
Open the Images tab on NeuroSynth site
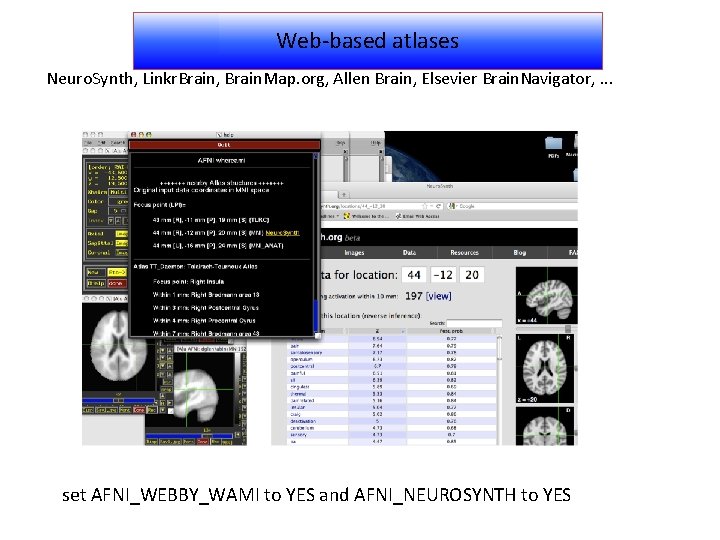tap(354, 253)
